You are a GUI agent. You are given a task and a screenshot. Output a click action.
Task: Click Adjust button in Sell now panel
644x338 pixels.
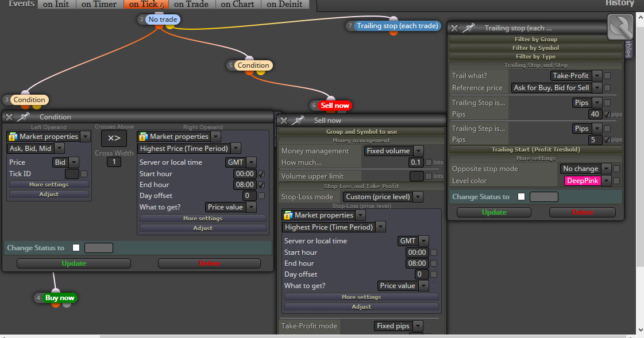click(x=361, y=307)
